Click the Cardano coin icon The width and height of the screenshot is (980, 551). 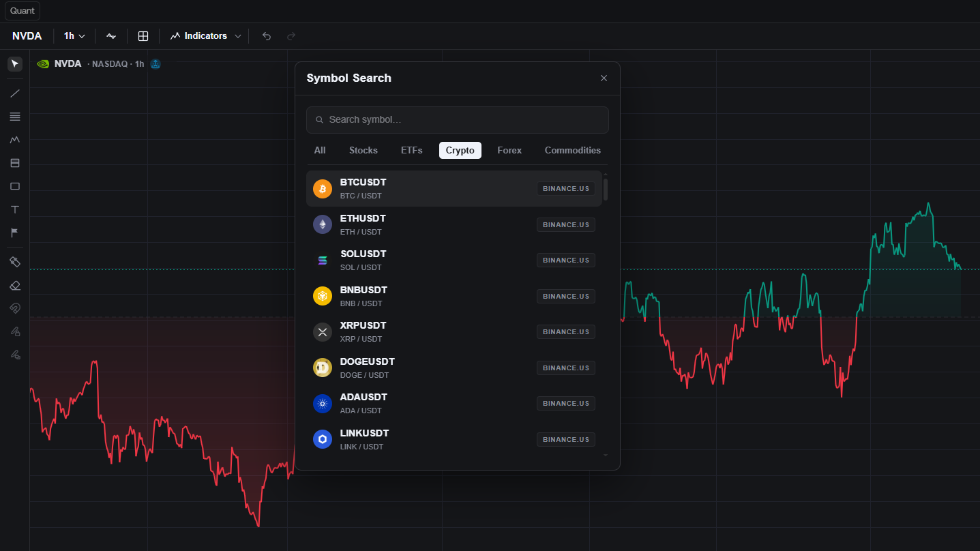pos(323,404)
